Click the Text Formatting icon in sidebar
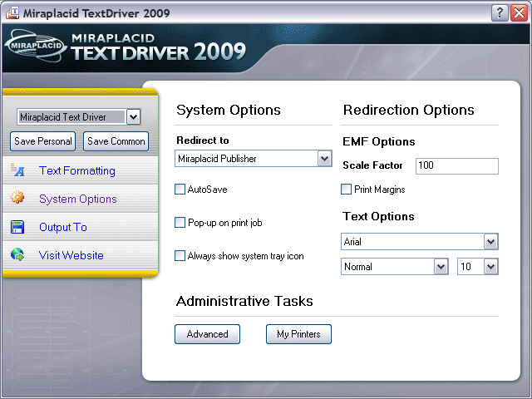Image resolution: width=532 pixels, height=399 pixels. [17, 170]
